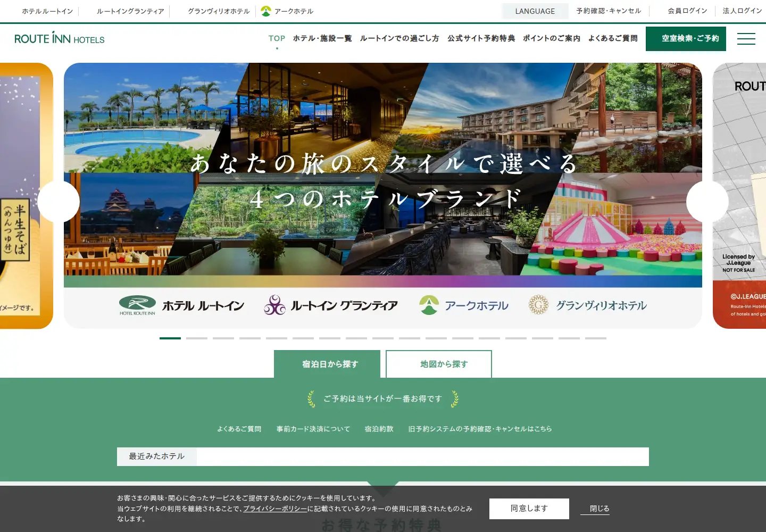
Task: Click the ROUTE INN HOTELS logo
Action: tap(60, 38)
